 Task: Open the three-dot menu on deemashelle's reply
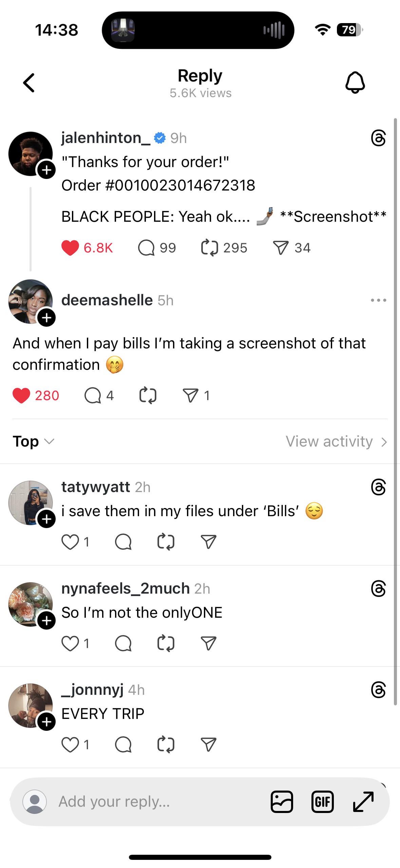378,300
